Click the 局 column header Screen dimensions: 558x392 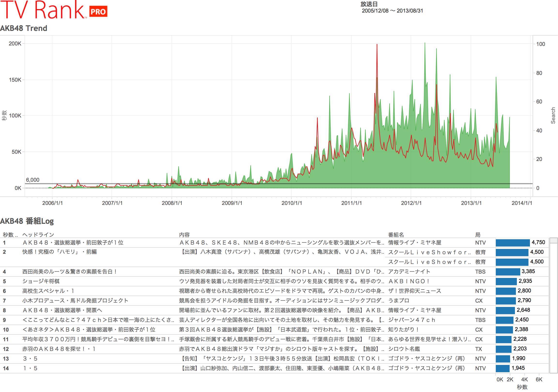pos(478,234)
